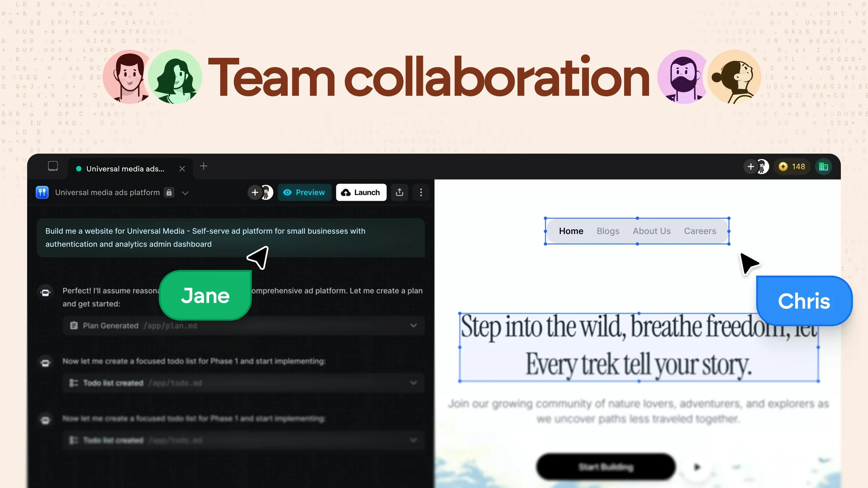Open the Careers nav item

(700, 231)
